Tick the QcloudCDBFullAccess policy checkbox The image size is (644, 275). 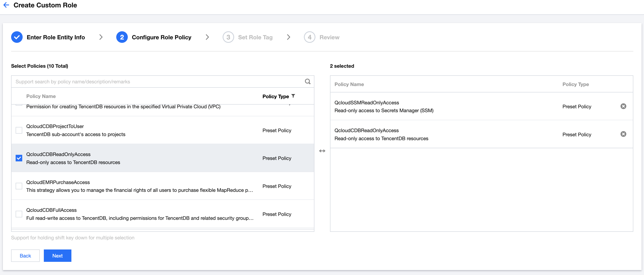click(x=19, y=214)
